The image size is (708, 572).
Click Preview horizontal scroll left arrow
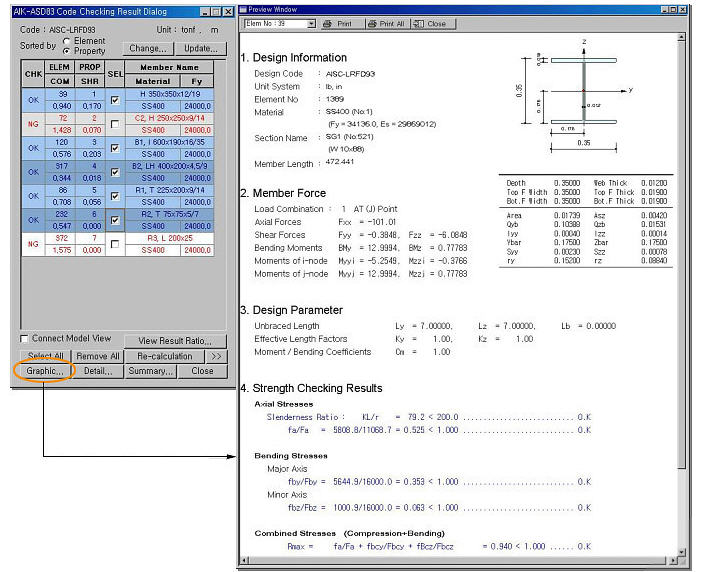(x=244, y=561)
